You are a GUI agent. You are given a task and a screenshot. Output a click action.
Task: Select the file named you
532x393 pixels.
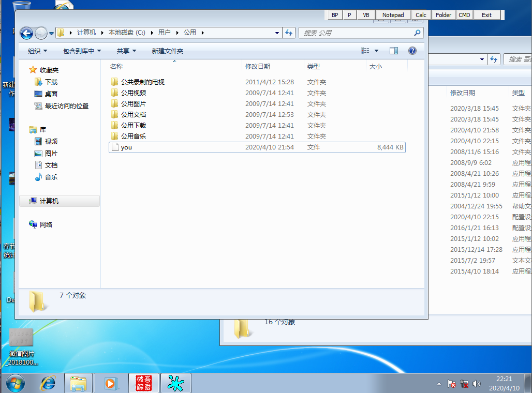click(x=257, y=147)
